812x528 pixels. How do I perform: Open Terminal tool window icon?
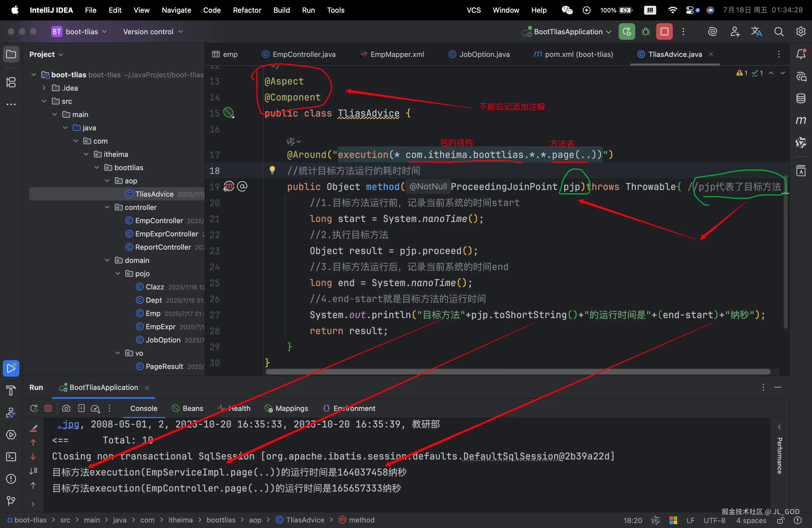coord(11,457)
